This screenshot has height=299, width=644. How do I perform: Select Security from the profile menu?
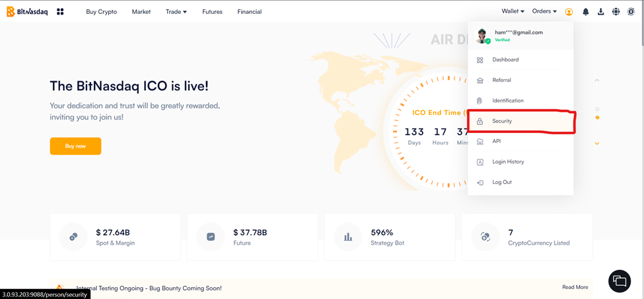502,121
